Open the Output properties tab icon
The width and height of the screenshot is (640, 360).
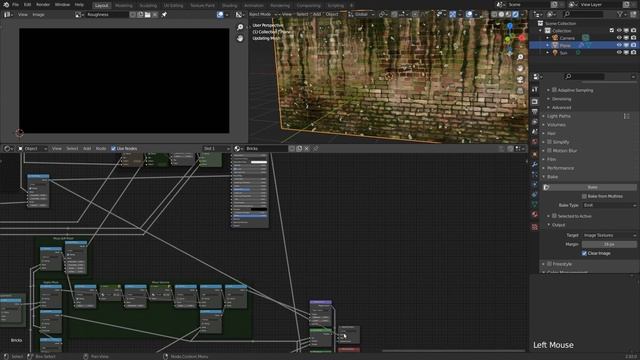[x=535, y=112]
